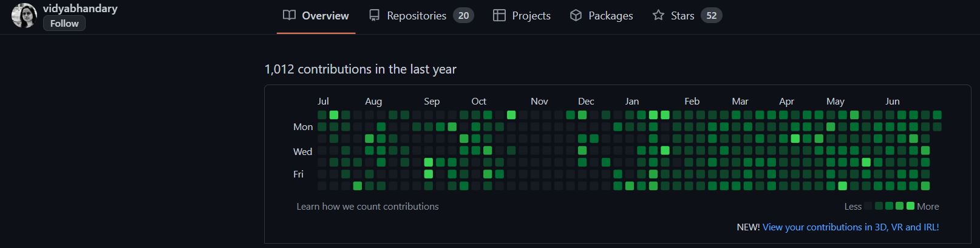Open 'Learn how we count contributions' link
980x248 pixels.
point(367,207)
